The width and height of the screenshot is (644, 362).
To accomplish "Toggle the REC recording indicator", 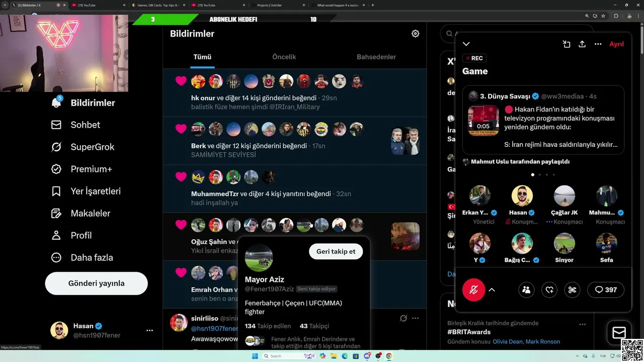I will tap(474, 58).
